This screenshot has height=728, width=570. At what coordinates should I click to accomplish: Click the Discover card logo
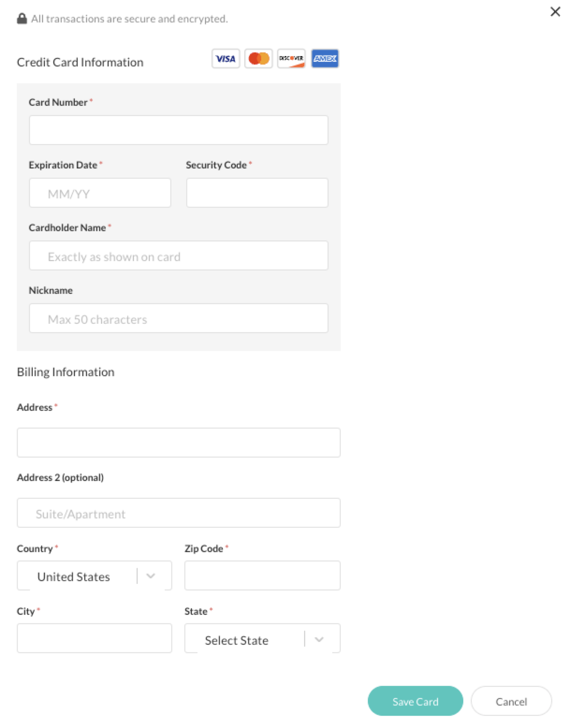coord(292,58)
